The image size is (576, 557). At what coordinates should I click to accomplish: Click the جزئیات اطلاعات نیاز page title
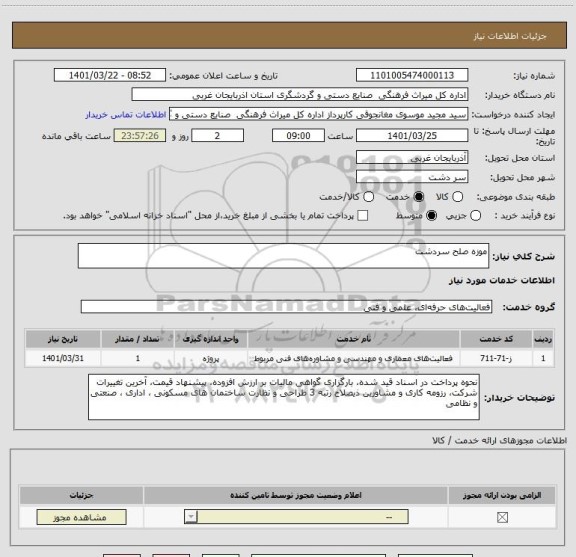click(x=510, y=36)
